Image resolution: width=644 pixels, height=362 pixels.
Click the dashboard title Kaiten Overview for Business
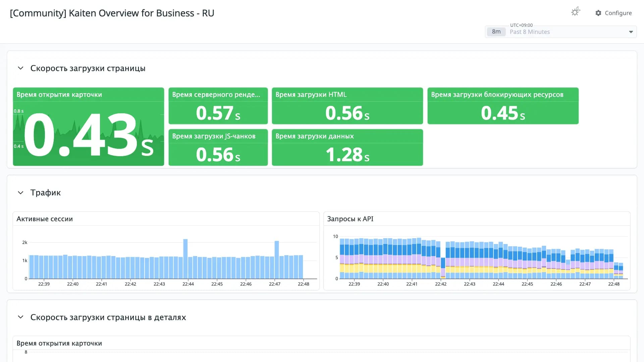click(x=112, y=13)
